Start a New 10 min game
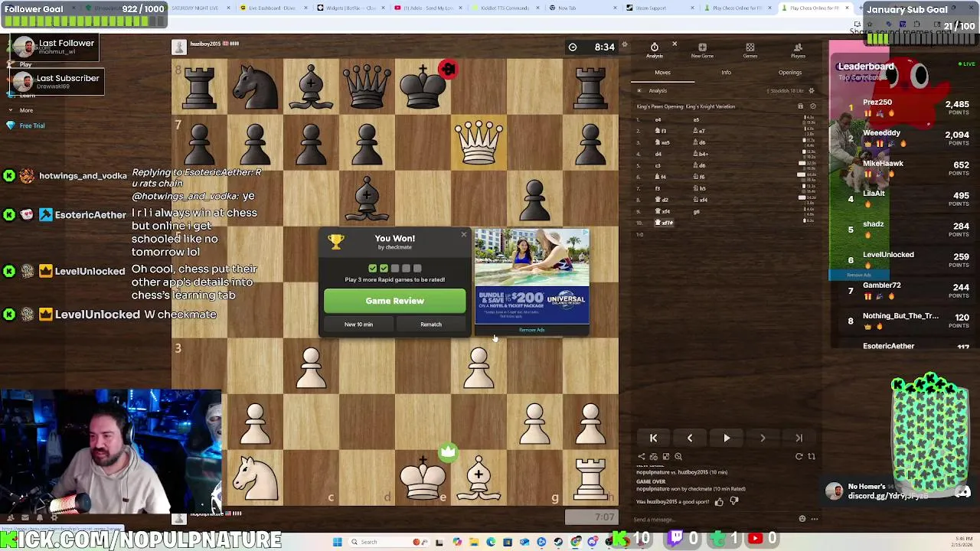Image resolution: width=980 pixels, height=551 pixels. point(358,324)
